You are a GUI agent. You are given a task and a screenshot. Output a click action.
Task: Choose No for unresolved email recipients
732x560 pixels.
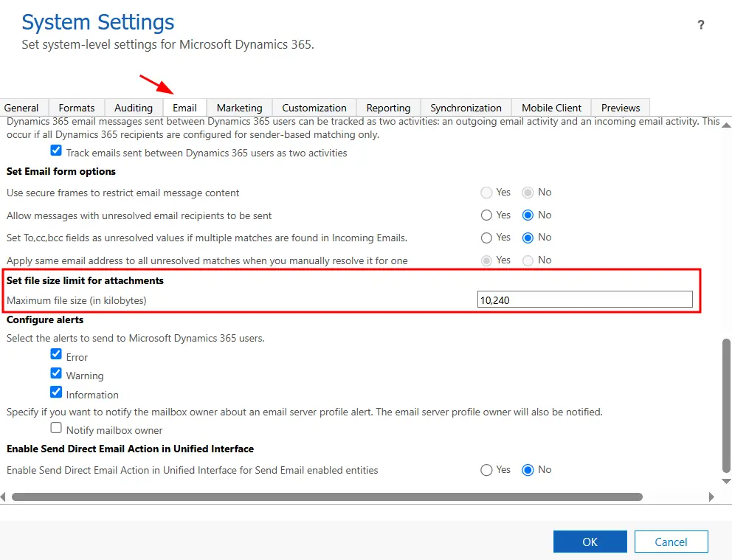pos(528,215)
